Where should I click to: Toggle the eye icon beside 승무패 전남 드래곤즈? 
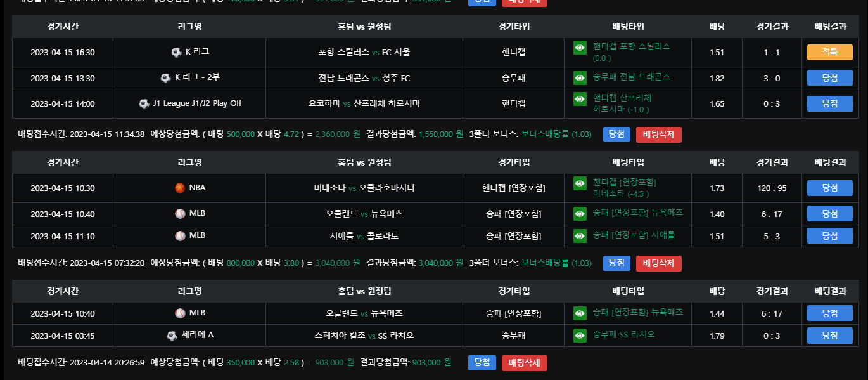[580, 78]
